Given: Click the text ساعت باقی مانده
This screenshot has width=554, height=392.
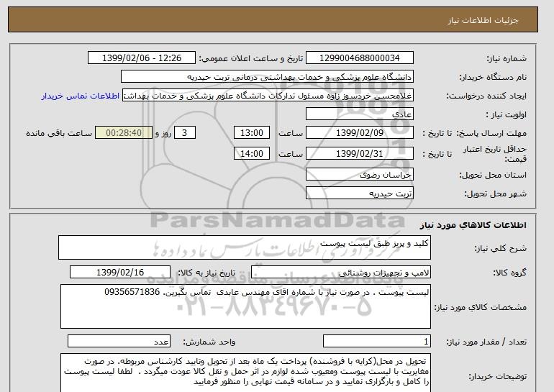Looking at the screenshot, I should click(59, 134).
